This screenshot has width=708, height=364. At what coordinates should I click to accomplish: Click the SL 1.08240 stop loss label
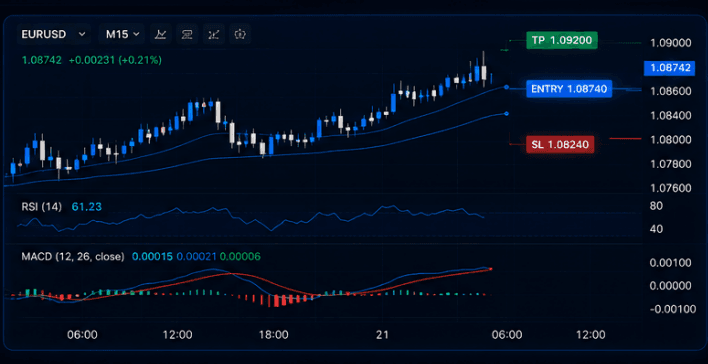[x=560, y=145]
